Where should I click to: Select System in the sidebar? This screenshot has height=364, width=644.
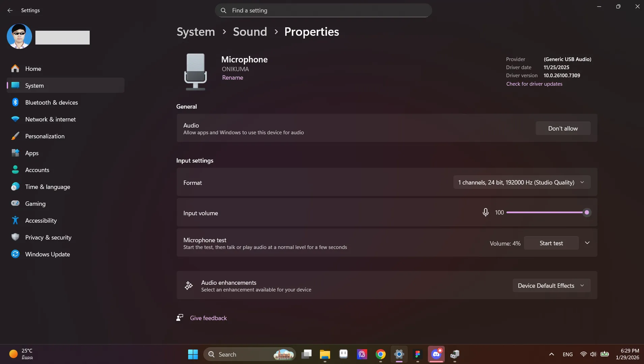(x=65, y=85)
